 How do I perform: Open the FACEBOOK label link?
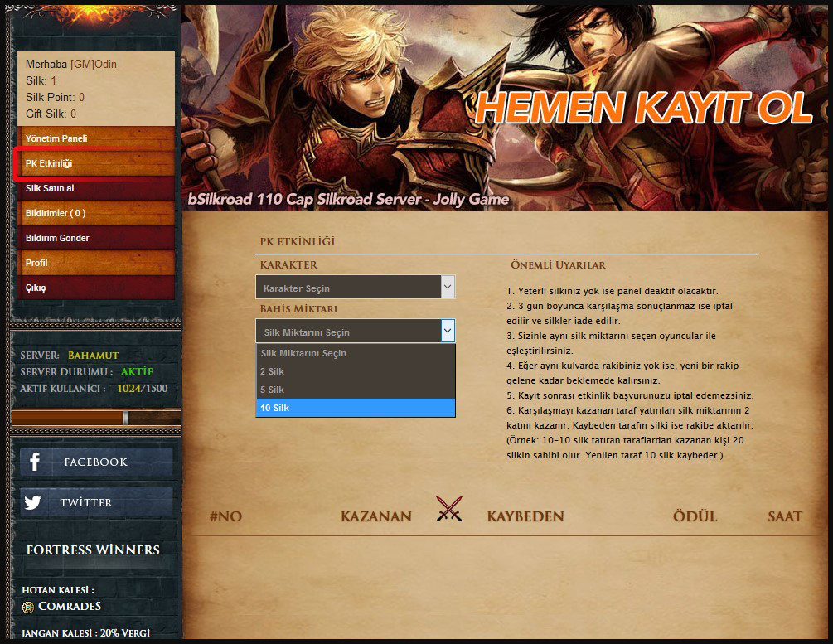tap(95, 462)
